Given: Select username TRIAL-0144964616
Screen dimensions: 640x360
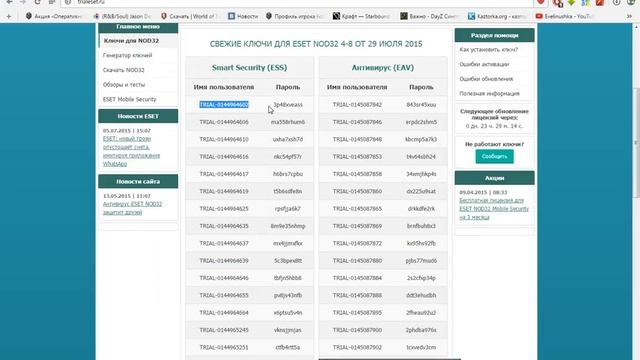Looking at the screenshot, I should pos(224,157).
